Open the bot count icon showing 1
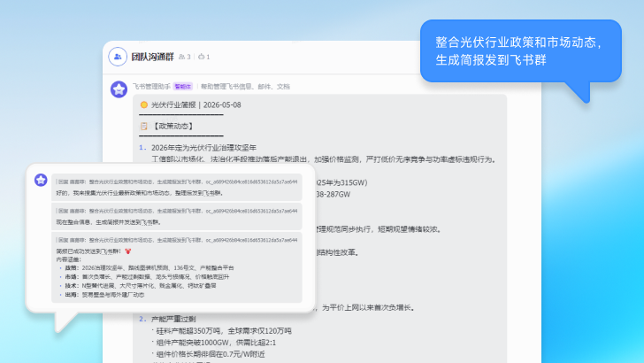 (202, 57)
